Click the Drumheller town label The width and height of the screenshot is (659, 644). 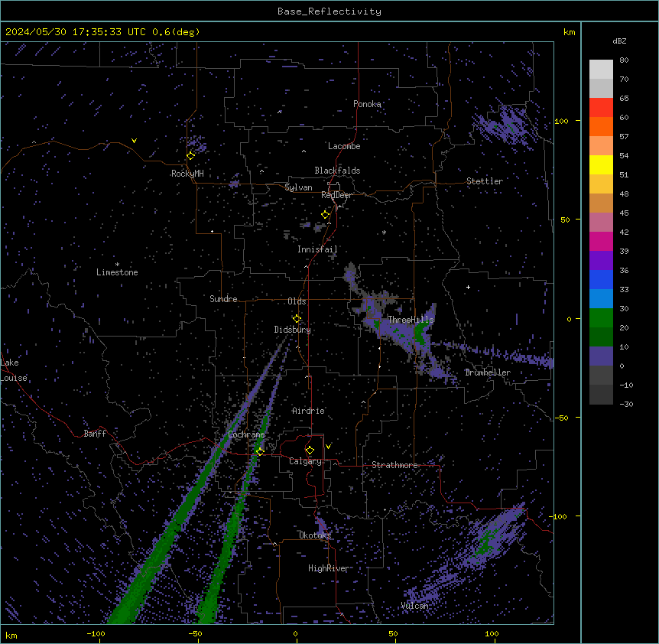488,372
